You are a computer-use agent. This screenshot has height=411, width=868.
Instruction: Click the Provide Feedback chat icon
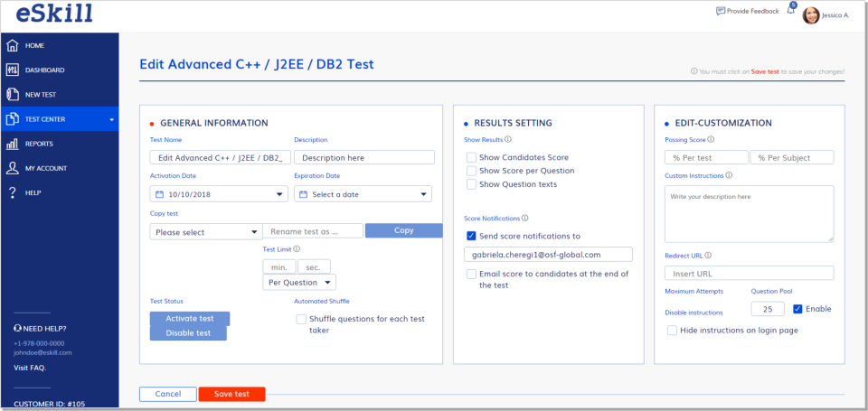coord(721,11)
